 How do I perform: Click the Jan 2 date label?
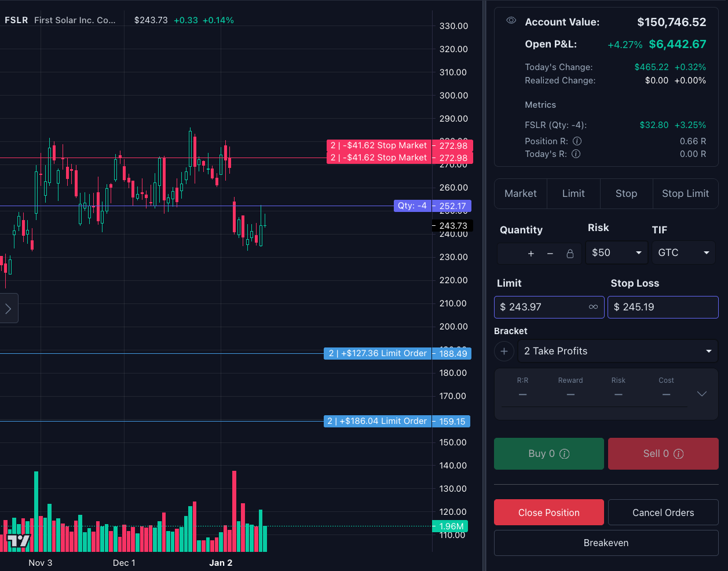coord(221,563)
